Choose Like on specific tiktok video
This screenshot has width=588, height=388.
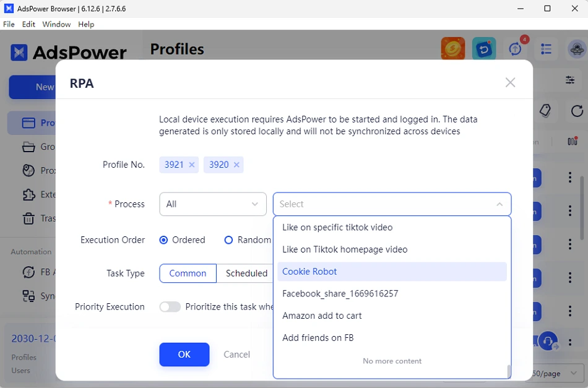pyautogui.click(x=392, y=228)
